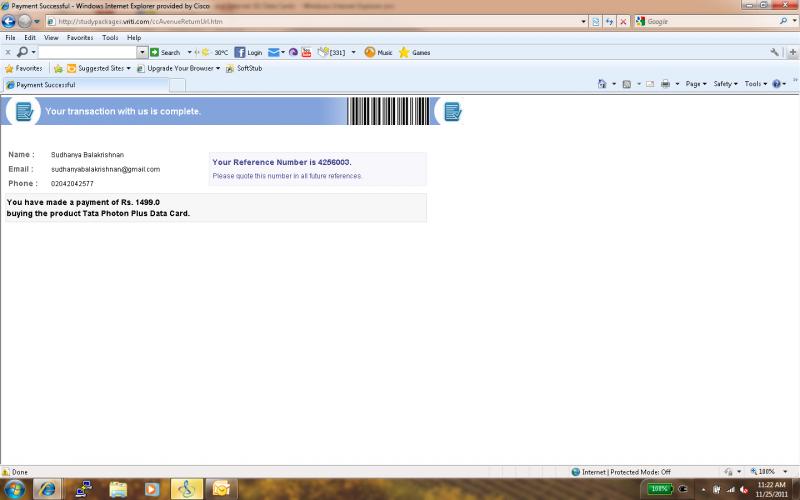Click the document icon at banner left

point(23,111)
